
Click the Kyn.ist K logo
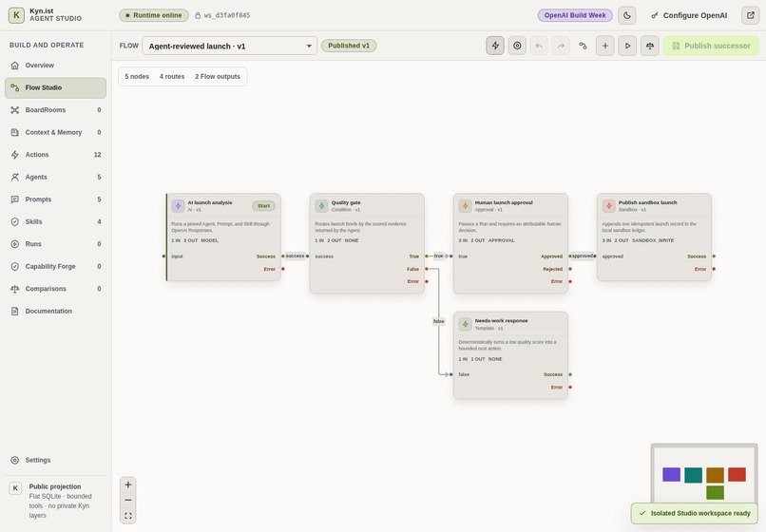point(16,15)
